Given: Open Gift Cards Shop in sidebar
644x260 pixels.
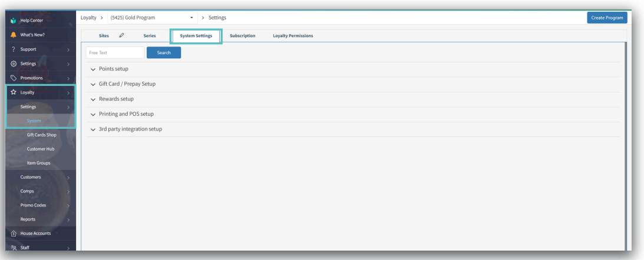Looking at the screenshot, I should click(41, 135).
